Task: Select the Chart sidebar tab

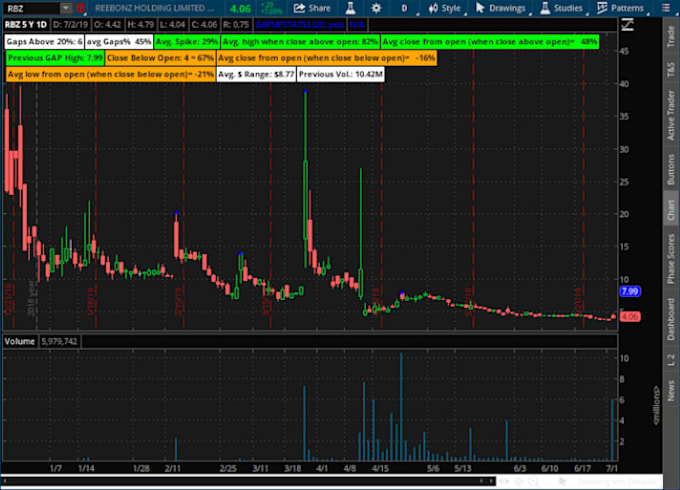Action: [x=671, y=210]
